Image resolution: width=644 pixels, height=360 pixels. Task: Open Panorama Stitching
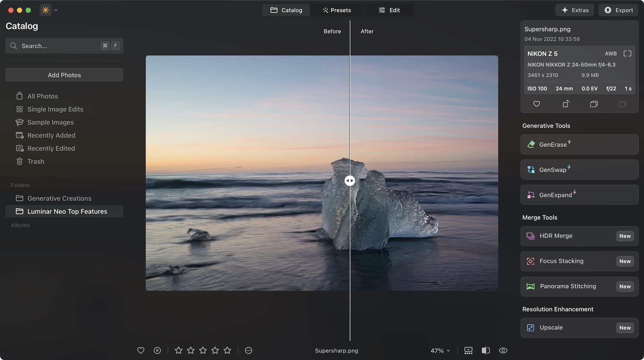point(579,287)
